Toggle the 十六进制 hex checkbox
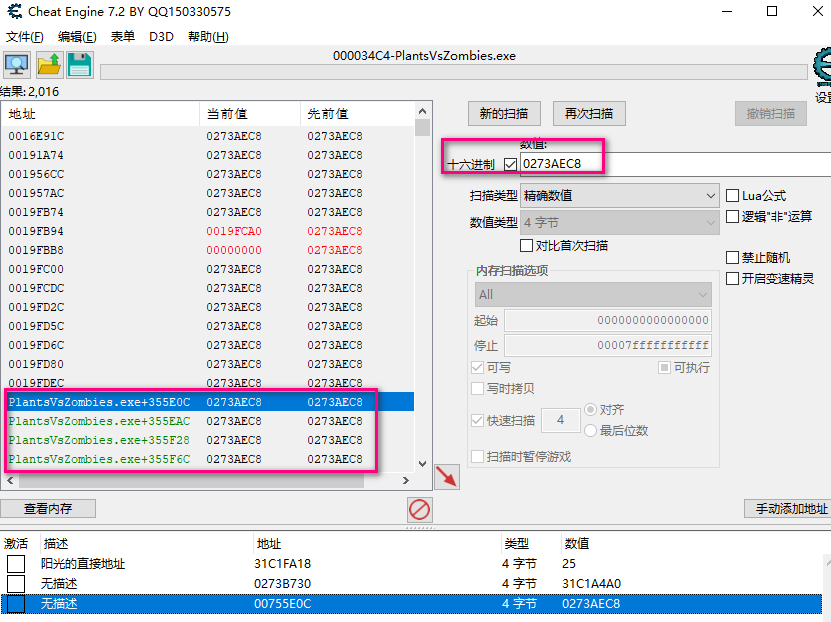The image size is (831, 622). 510,165
